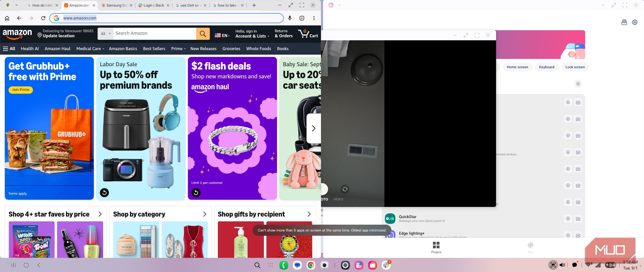Open Chrome tab switcher showing 6

(x=302, y=18)
